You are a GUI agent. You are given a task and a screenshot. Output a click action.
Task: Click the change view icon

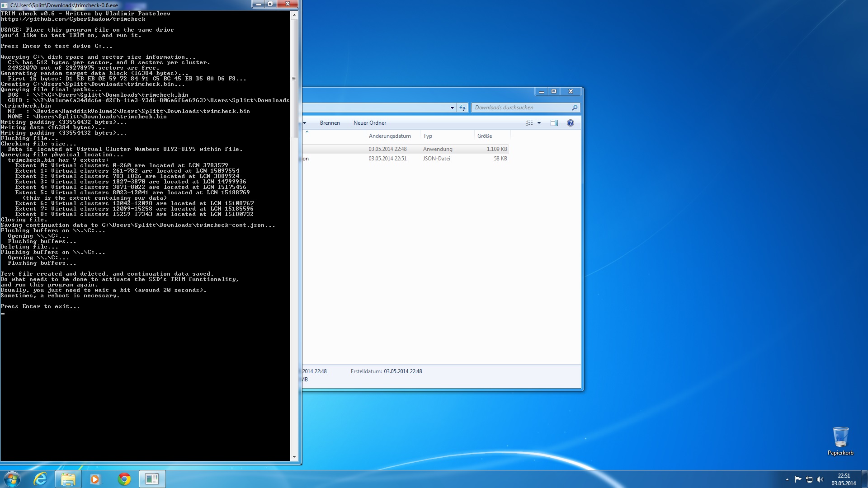pyautogui.click(x=529, y=123)
